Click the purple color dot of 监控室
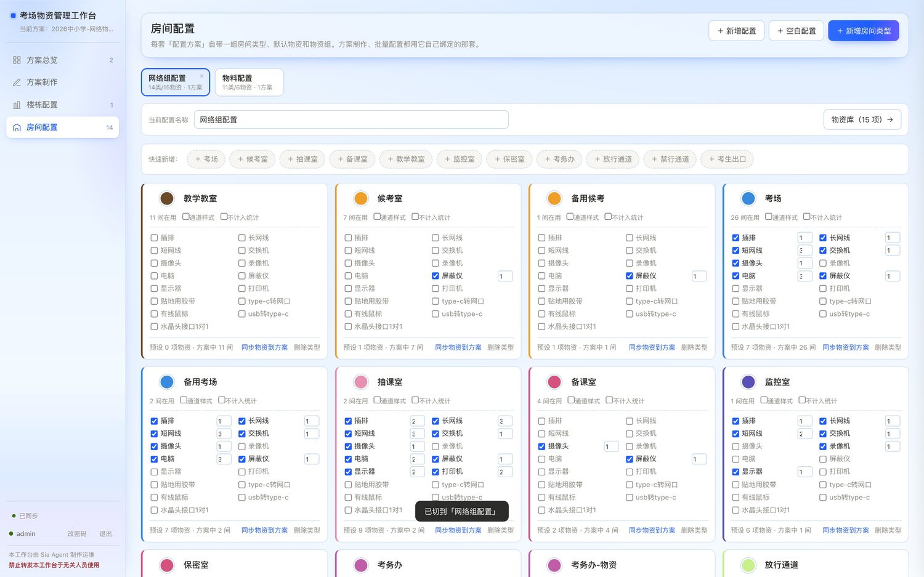 [x=748, y=382]
